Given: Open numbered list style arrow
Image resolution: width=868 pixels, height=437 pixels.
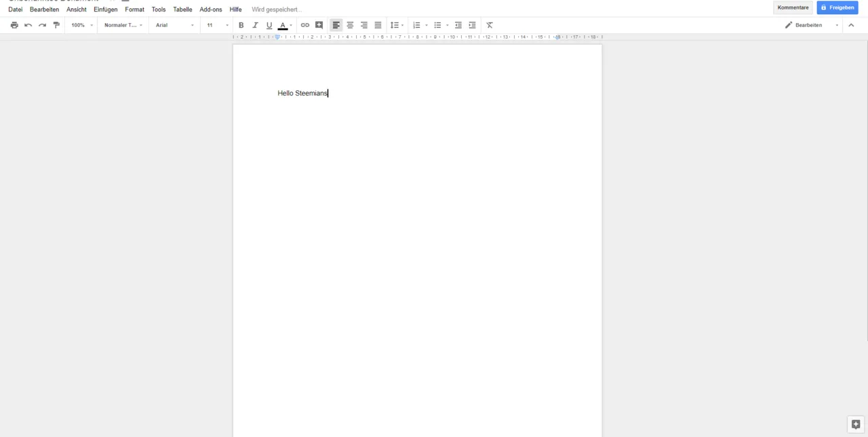Looking at the screenshot, I should point(427,25).
